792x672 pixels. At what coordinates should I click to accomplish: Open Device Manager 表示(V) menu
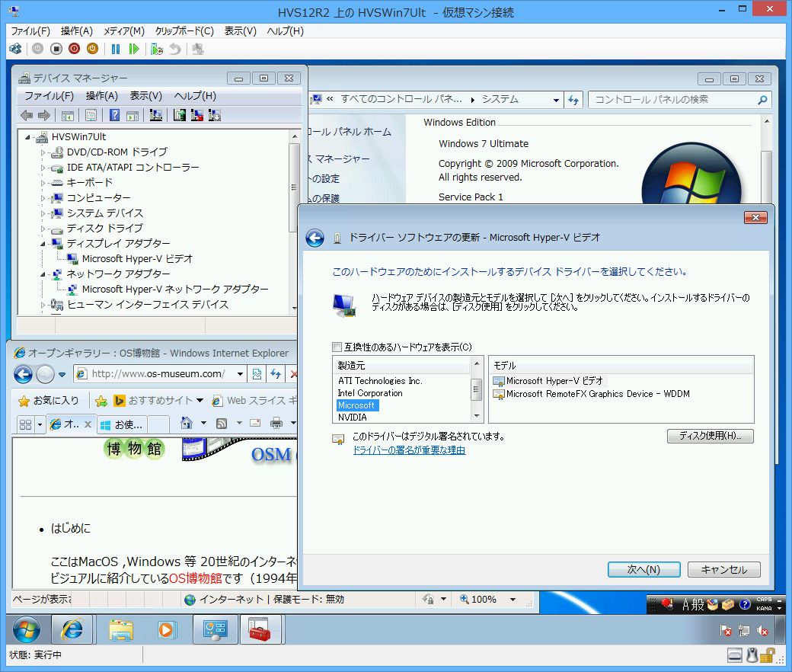(146, 96)
